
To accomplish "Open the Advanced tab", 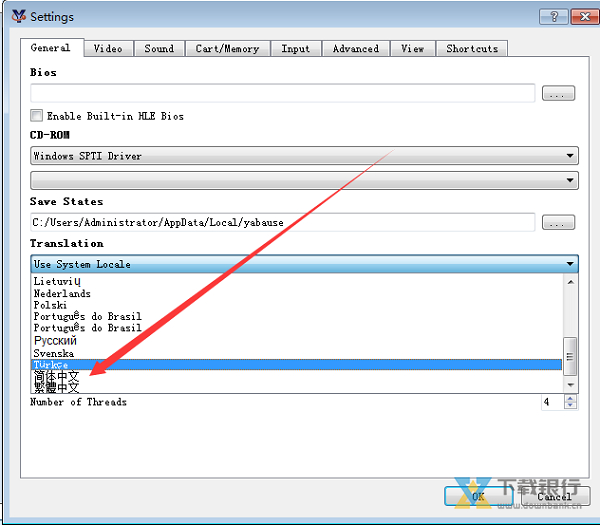I will 355,48.
